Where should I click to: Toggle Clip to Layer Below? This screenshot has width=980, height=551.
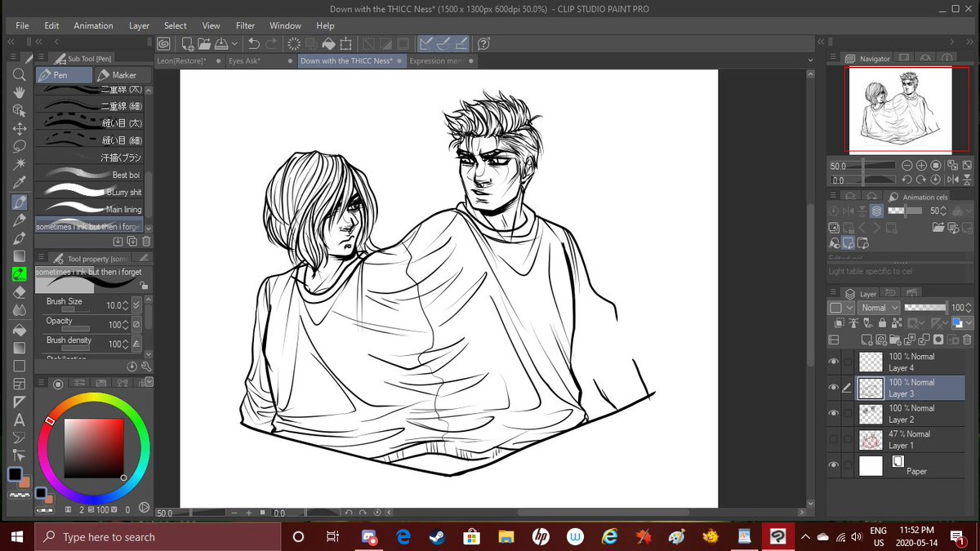pyautogui.click(x=839, y=324)
